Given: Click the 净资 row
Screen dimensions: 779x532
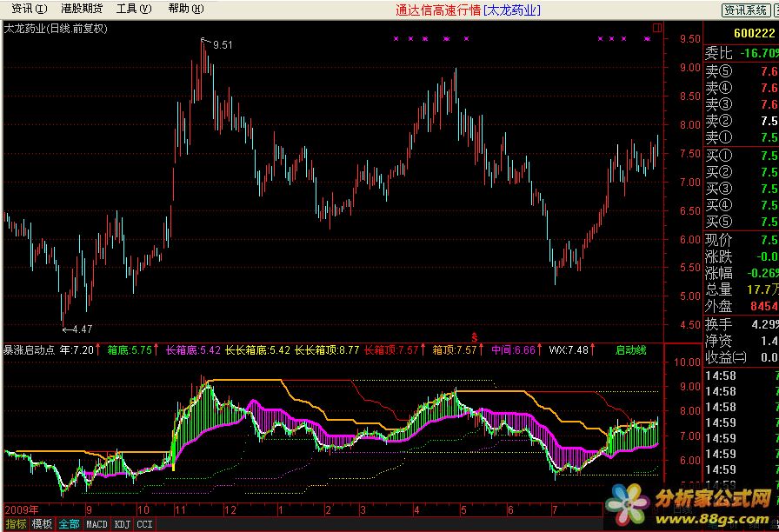Looking at the screenshot, I should (x=742, y=341).
